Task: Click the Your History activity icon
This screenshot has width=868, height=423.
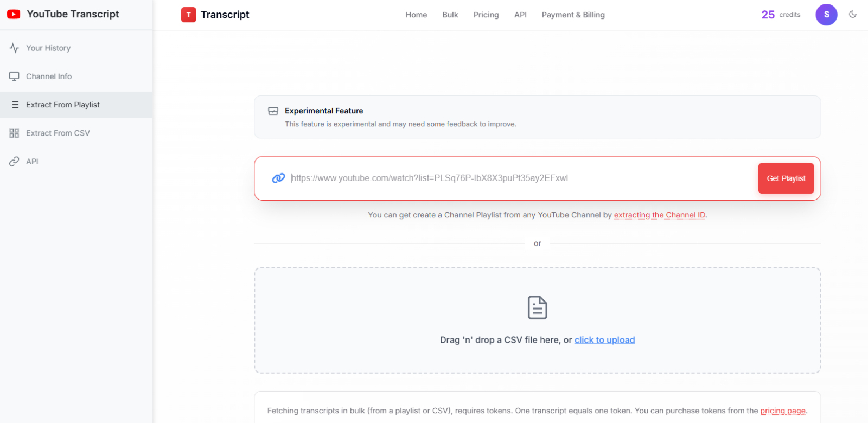Action: coord(14,48)
